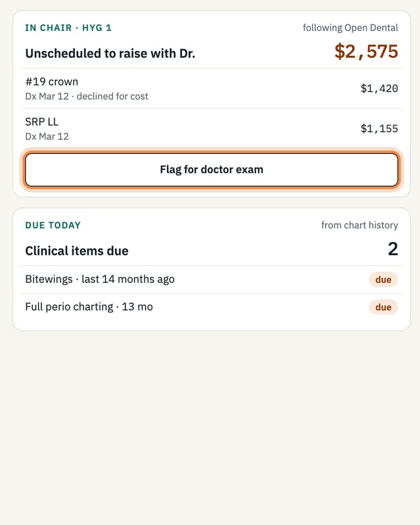Click the due badge for perio charting

383,307
